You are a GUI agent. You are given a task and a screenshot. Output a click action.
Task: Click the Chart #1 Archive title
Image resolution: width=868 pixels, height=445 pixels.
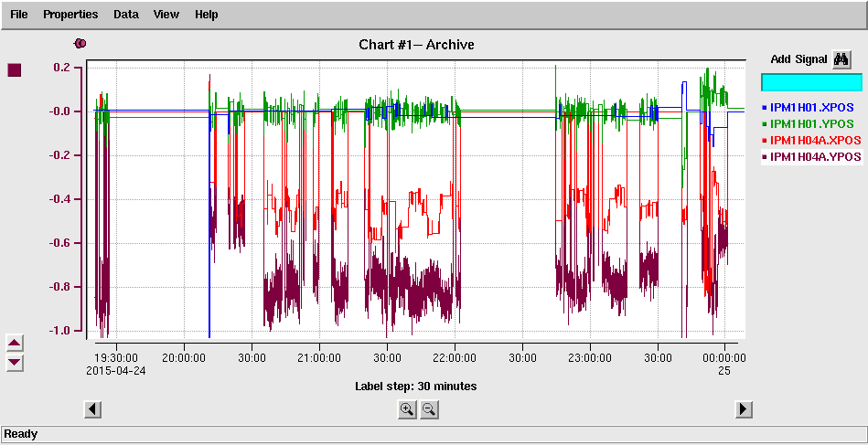click(416, 45)
